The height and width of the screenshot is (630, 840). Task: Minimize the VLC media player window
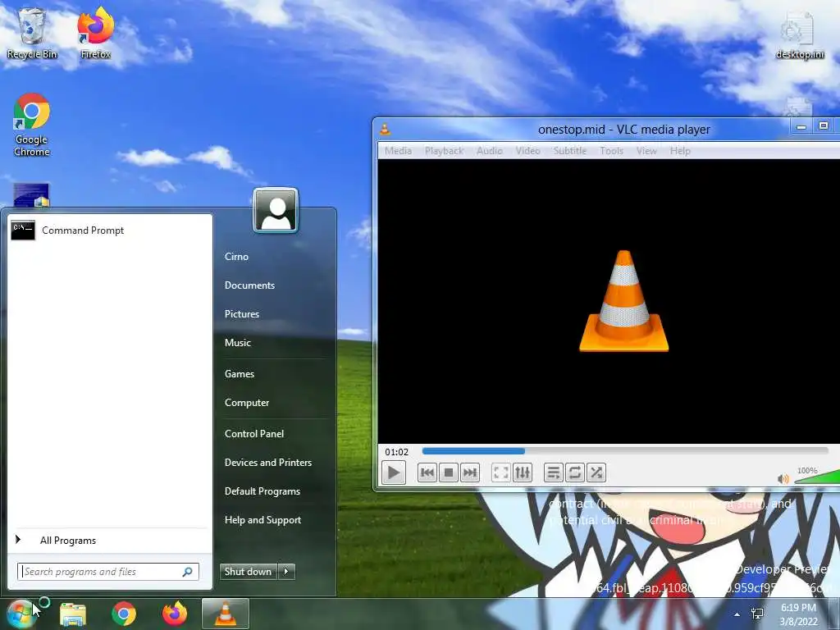pyautogui.click(x=801, y=126)
